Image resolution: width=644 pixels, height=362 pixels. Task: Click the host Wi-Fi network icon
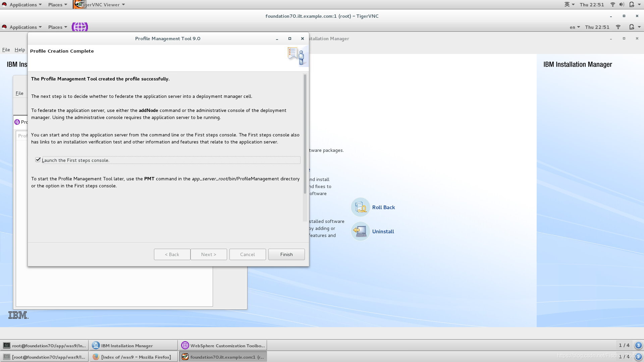click(x=612, y=5)
